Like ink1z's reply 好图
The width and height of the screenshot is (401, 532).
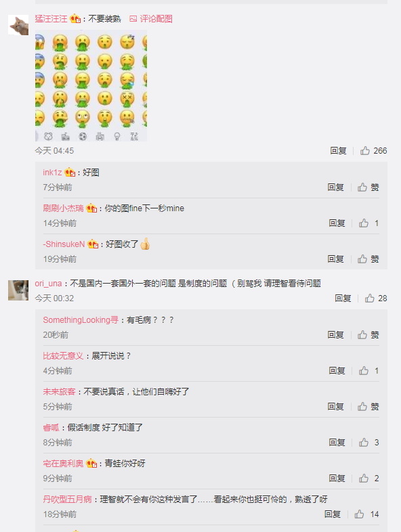[368, 187]
